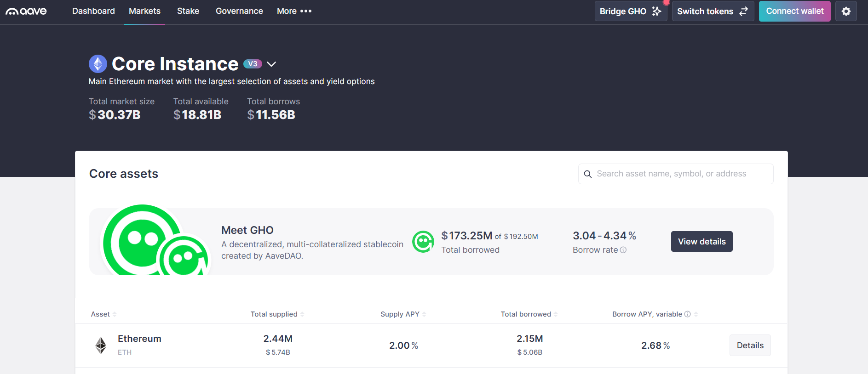Go to the Dashboard tab
This screenshot has width=868, height=374.
click(93, 11)
